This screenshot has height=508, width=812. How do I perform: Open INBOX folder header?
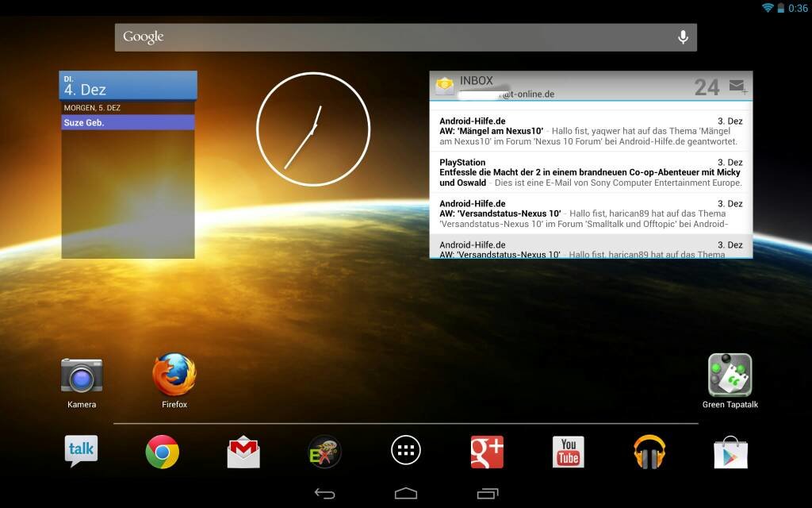pos(477,81)
